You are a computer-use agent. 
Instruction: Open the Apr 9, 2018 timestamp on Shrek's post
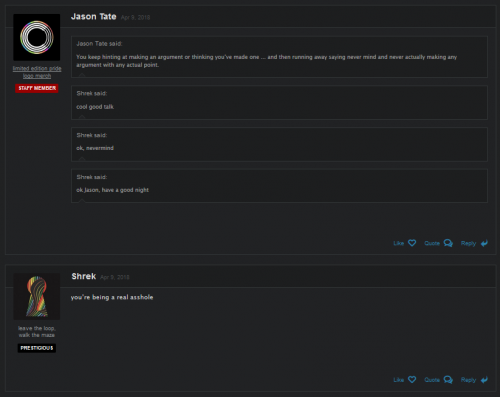coord(115,277)
